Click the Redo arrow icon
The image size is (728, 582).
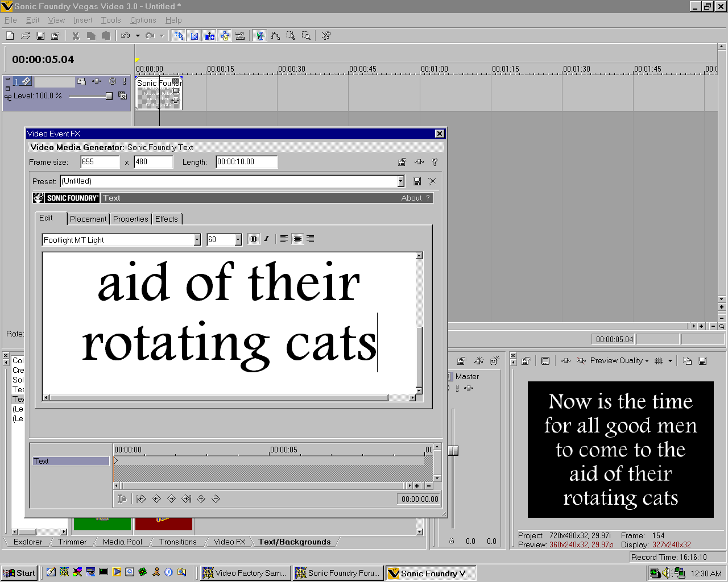(150, 36)
